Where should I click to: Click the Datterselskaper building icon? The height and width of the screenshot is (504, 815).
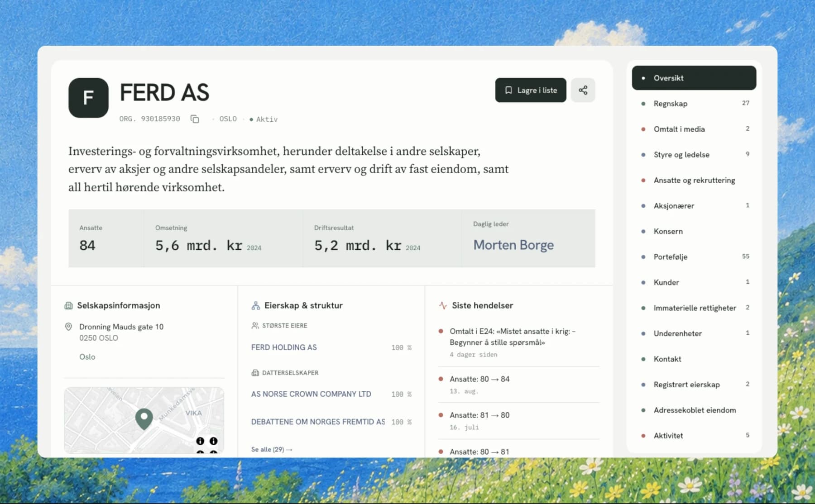[255, 373]
